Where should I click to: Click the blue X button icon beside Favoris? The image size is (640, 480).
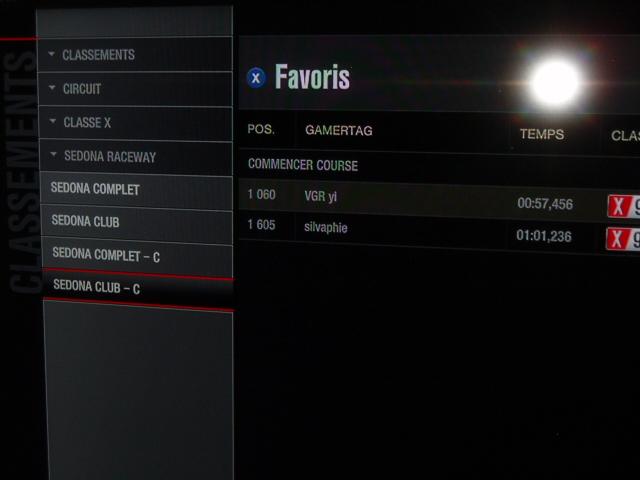click(x=256, y=78)
